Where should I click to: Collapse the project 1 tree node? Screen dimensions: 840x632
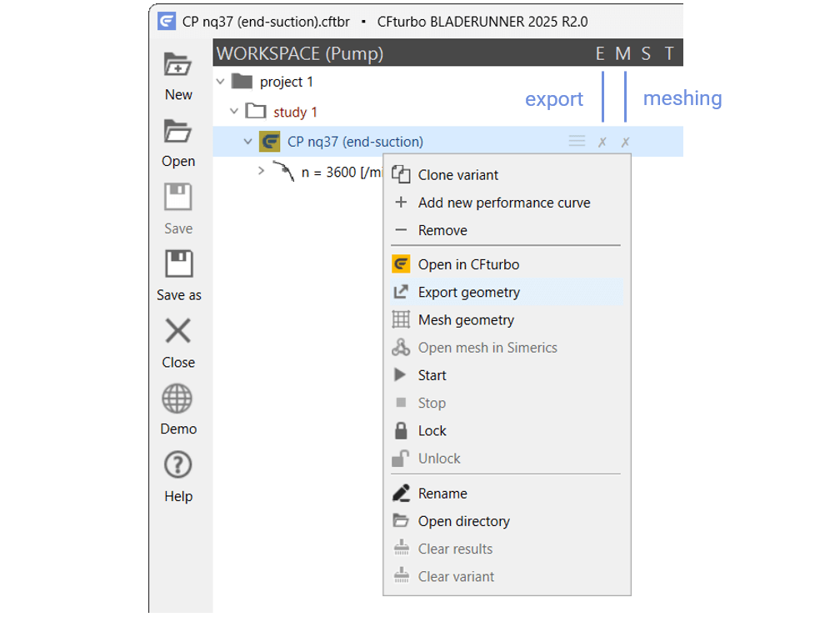pyautogui.click(x=221, y=82)
